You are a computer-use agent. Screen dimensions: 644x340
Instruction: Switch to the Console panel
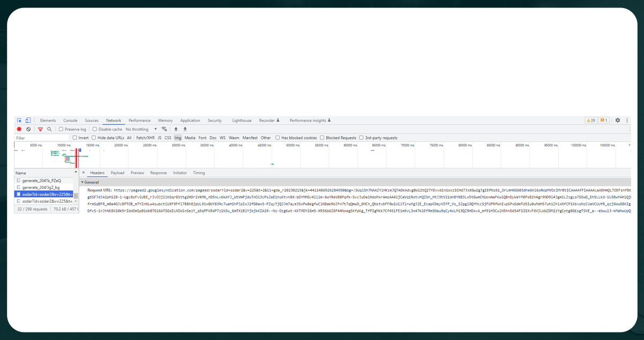pyautogui.click(x=70, y=120)
